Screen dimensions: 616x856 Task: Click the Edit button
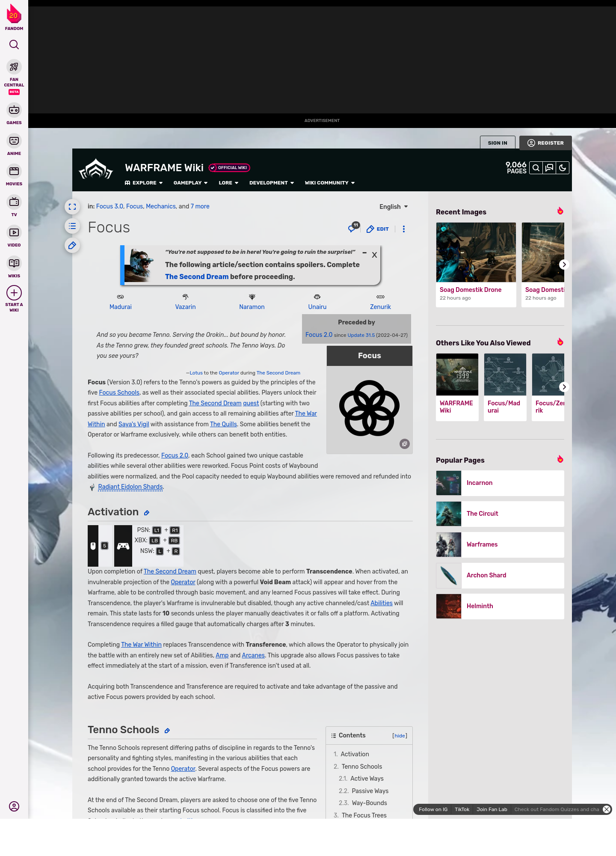click(x=378, y=229)
